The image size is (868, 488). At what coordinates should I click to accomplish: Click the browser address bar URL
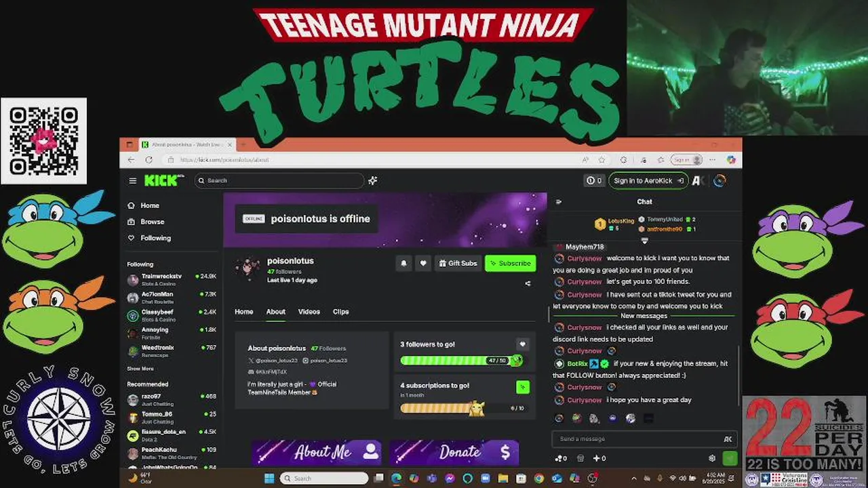click(224, 160)
